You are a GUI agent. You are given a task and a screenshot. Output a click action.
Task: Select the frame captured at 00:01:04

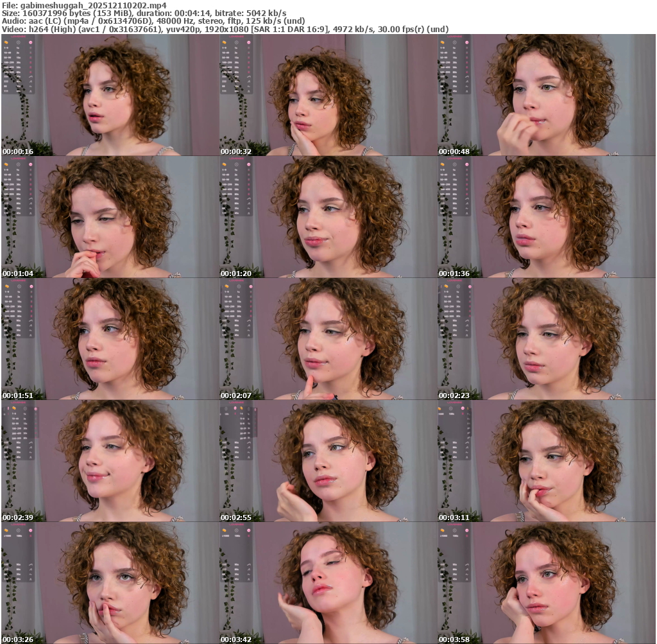coord(110,217)
